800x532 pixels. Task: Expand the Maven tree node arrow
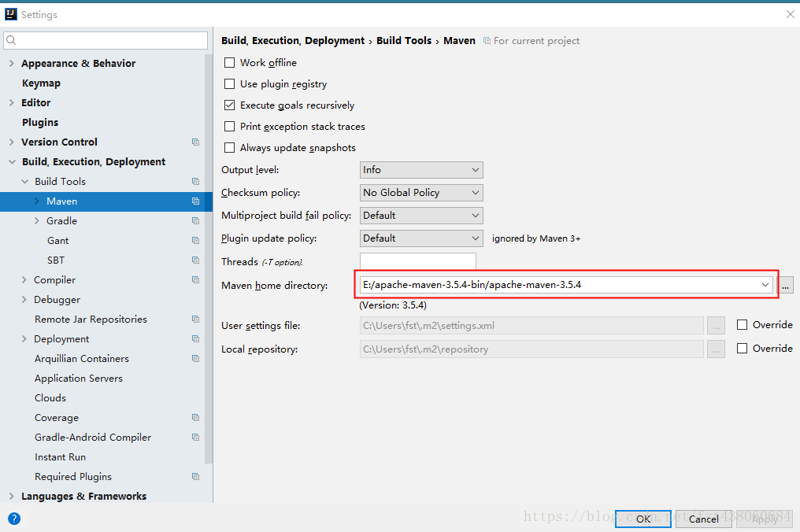37,201
